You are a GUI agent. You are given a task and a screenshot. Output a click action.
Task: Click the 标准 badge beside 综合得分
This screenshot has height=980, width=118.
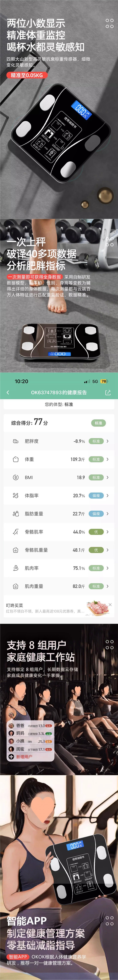98,423
